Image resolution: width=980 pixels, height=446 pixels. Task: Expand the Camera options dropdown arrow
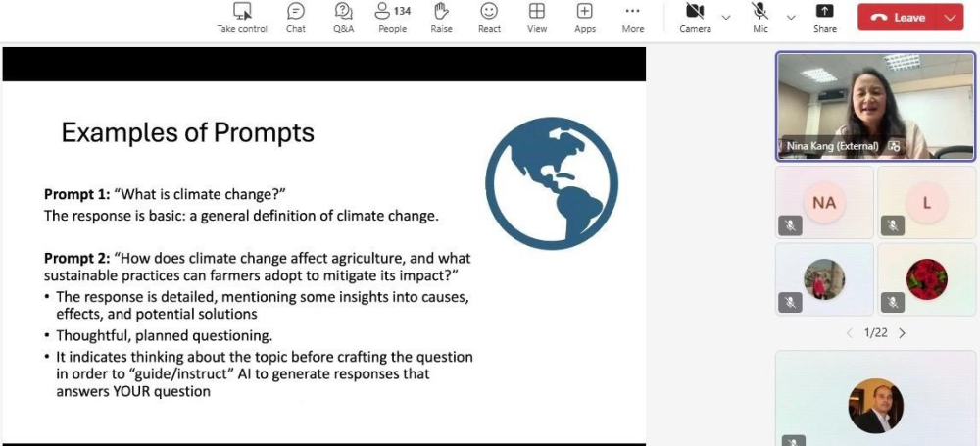[726, 17]
